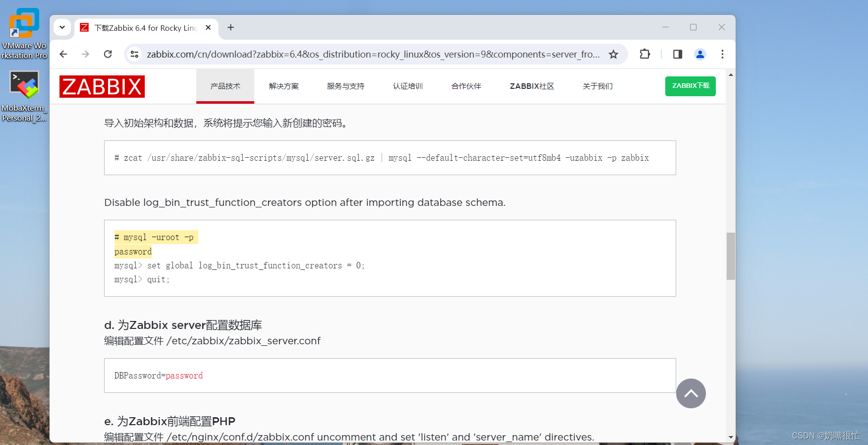Screen dimensions: 868x445
Task: Open the Chrome profile avatar menu
Action: tap(700, 54)
